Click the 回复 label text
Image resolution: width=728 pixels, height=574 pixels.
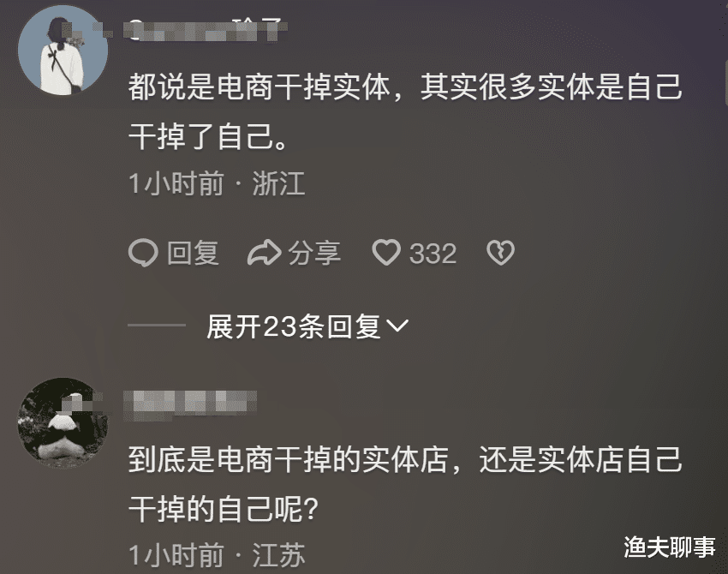point(193,253)
